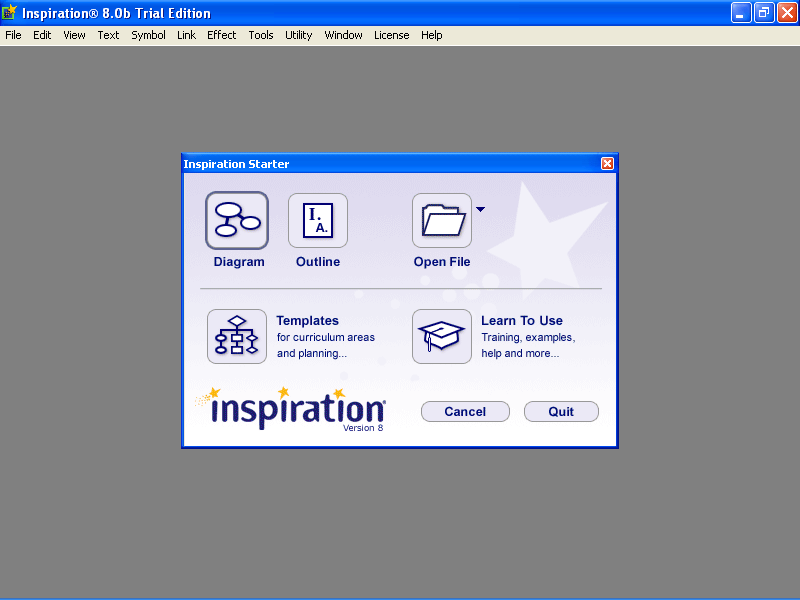Screen dimensions: 800x600
Task: Open the Link menu
Action: click(x=186, y=35)
